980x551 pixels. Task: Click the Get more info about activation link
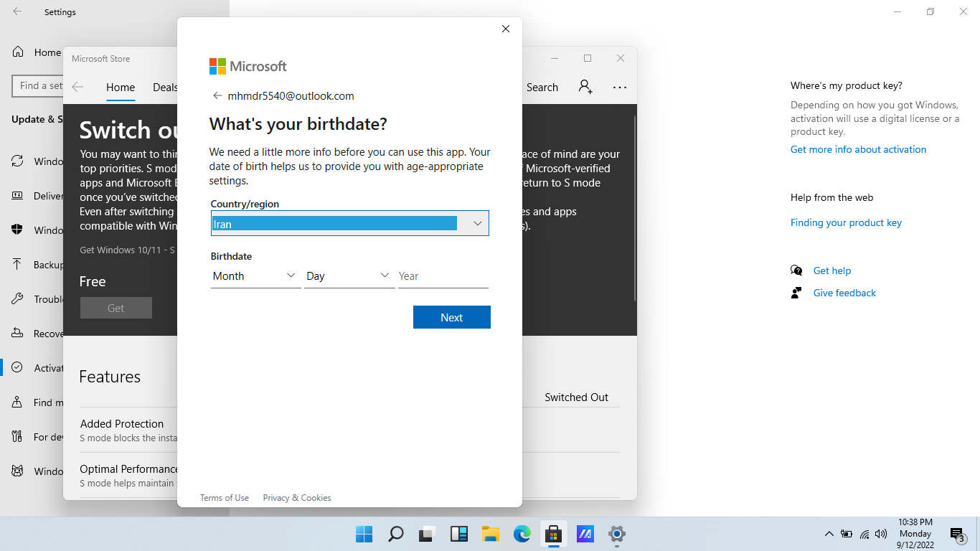pyautogui.click(x=858, y=150)
